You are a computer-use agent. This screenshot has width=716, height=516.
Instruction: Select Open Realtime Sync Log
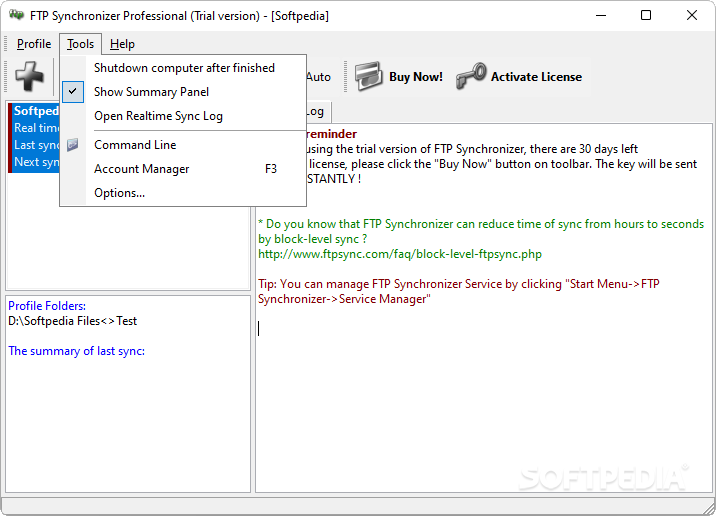pyautogui.click(x=183, y=116)
